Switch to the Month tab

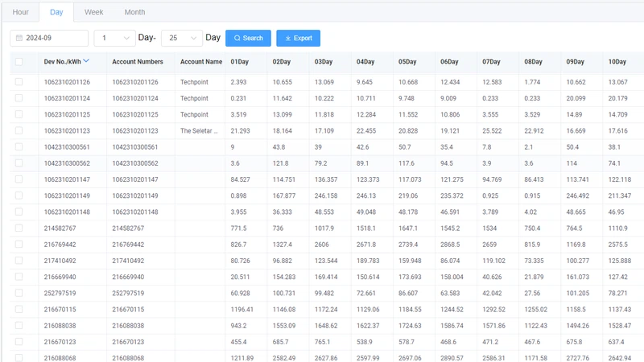tap(134, 12)
